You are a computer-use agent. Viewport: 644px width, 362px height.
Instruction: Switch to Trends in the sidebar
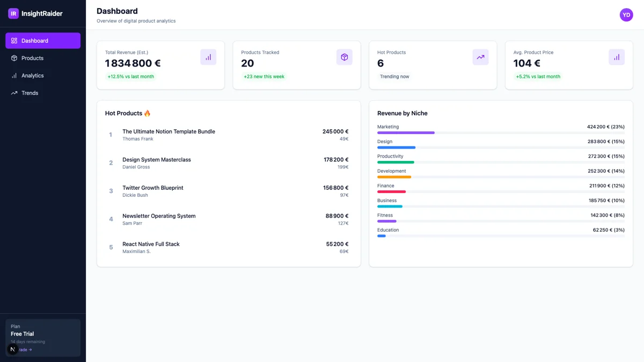tap(31, 92)
